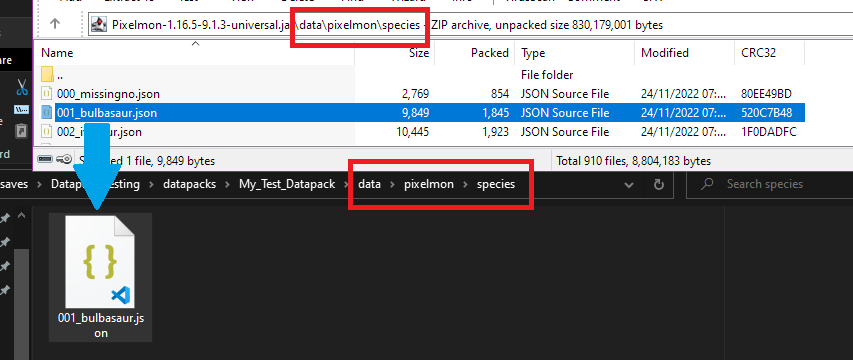
Task: Open the Explorer address history dropdown
Action: [x=629, y=185]
